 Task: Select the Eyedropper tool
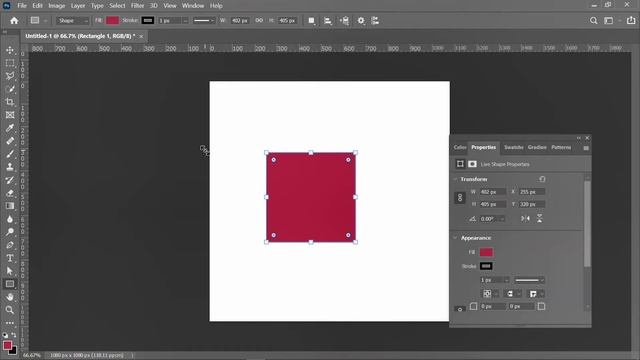pyautogui.click(x=10, y=128)
